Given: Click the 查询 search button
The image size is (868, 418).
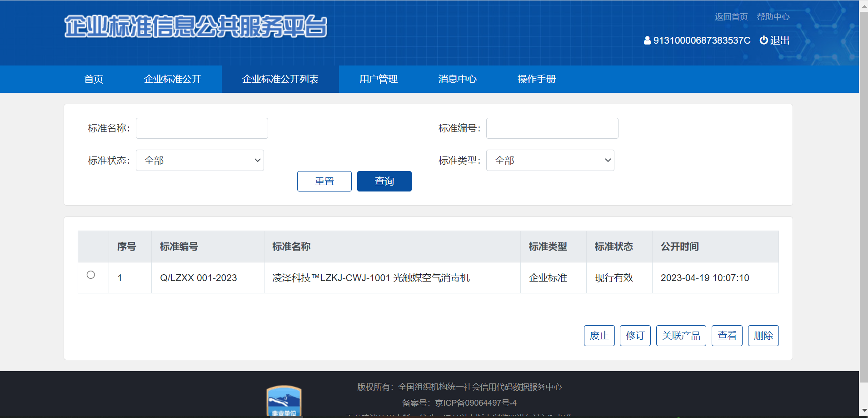Looking at the screenshot, I should click(x=384, y=181).
